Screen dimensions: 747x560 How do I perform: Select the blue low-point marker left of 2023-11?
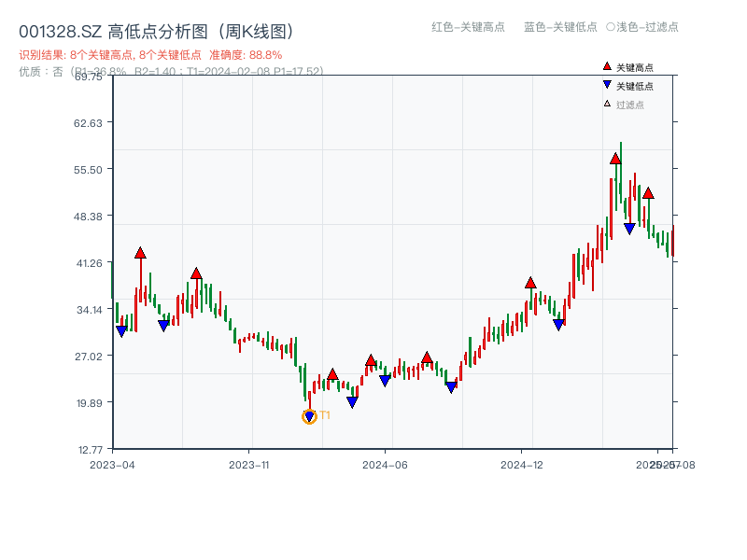163,325
